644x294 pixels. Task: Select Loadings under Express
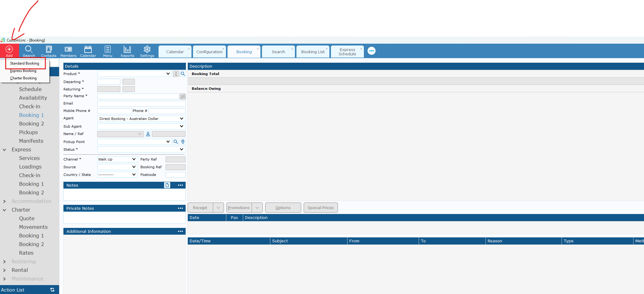pyautogui.click(x=30, y=167)
